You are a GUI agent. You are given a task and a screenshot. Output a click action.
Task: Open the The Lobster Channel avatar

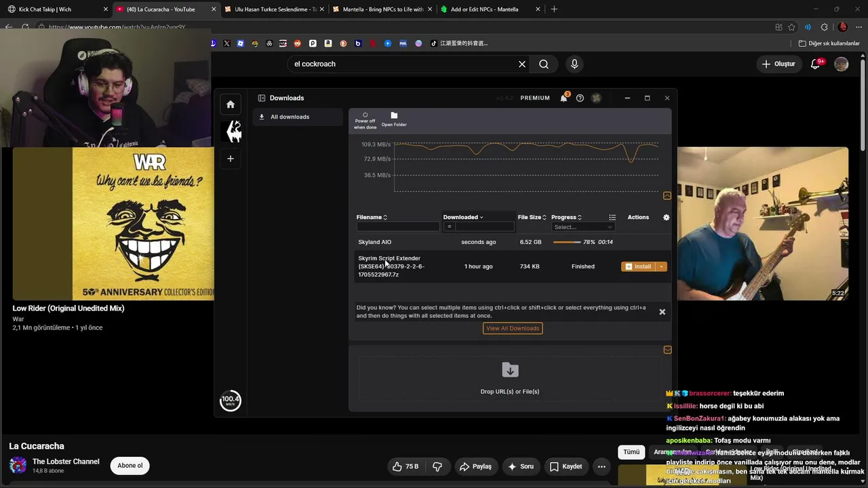click(18, 466)
